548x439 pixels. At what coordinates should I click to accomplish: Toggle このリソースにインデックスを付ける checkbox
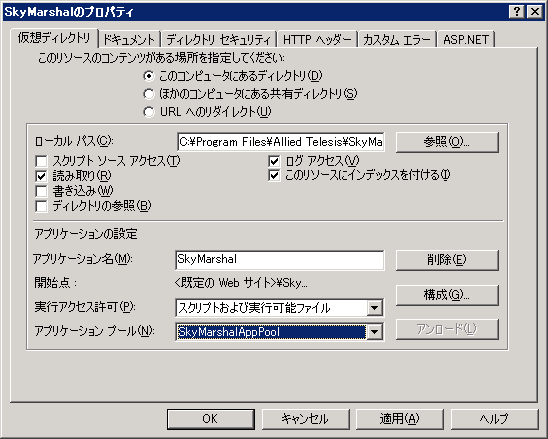pyautogui.click(x=274, y=175)
